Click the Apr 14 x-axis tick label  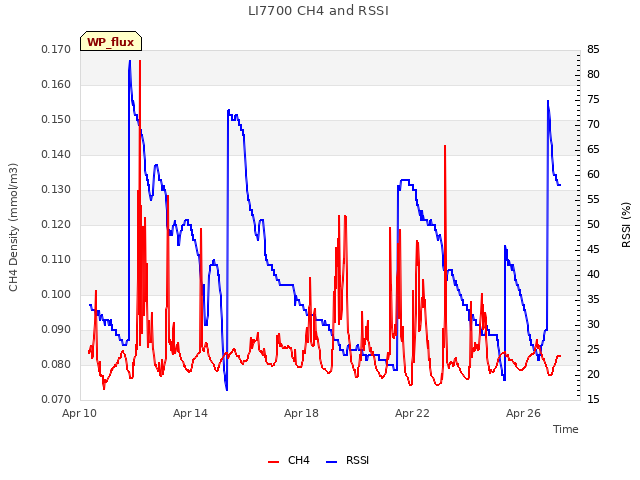coord(190,413)
